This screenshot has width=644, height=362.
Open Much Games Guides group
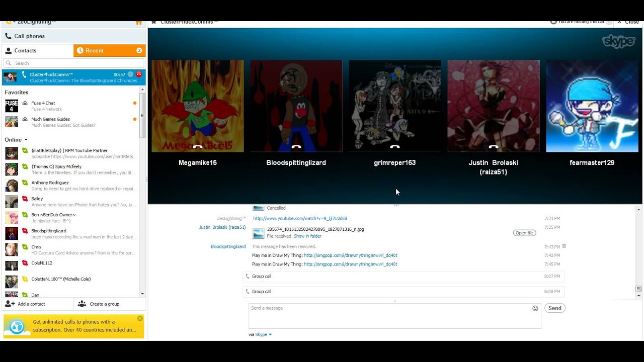70,122
